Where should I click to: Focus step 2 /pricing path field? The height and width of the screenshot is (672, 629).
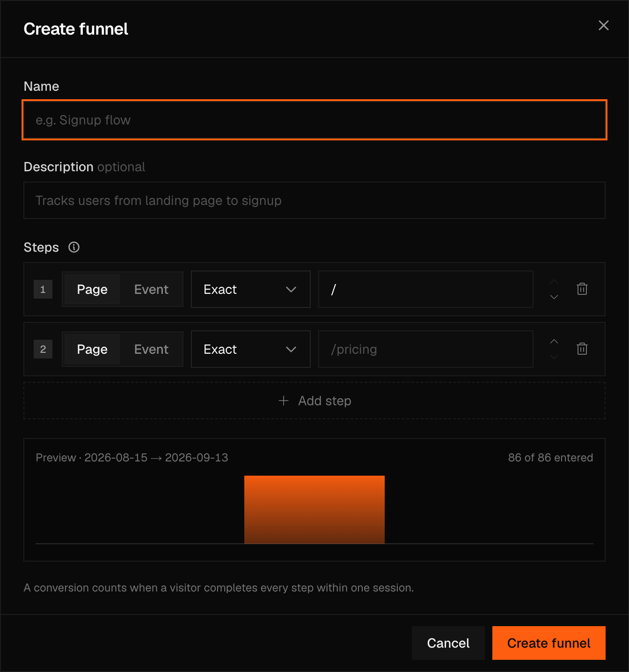point(426,349)
